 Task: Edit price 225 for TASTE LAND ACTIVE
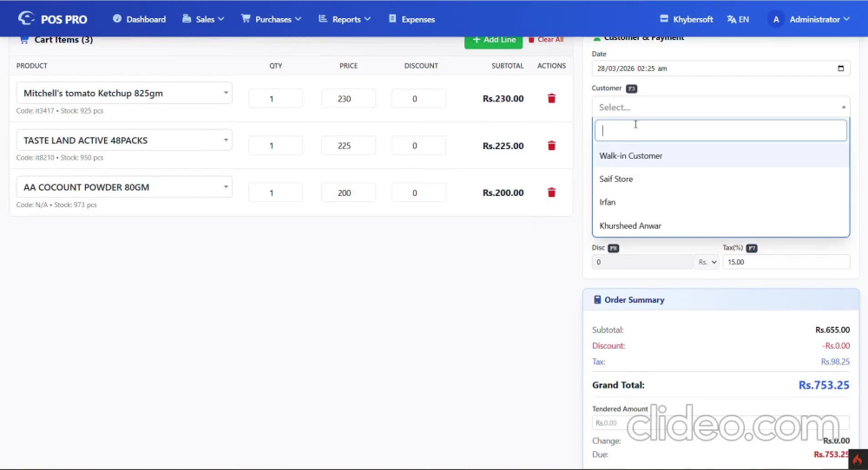pos(348,146)
